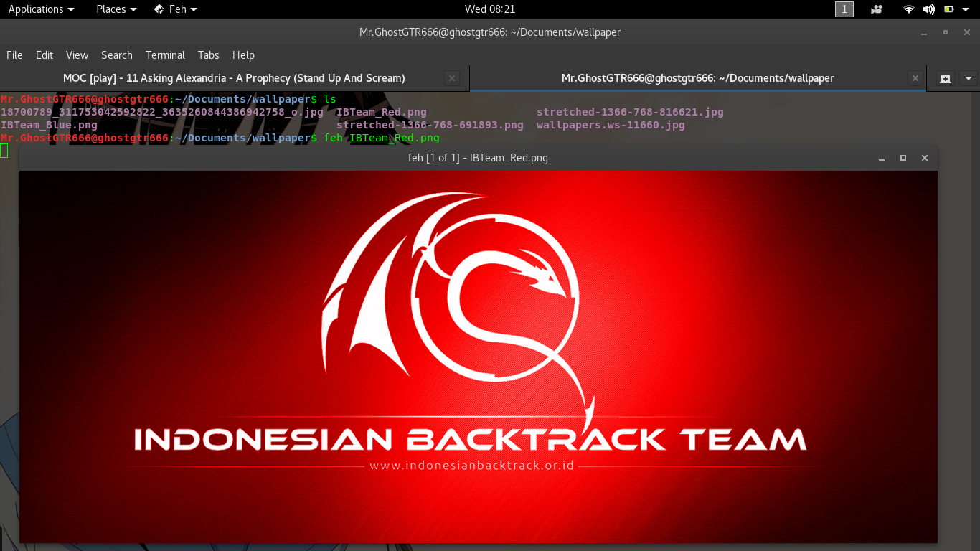The width and height of the screenshot is (980, 551).
Task: Click IBTeam_Blue.png in the ls output
Action: click(x=49, y=125)
